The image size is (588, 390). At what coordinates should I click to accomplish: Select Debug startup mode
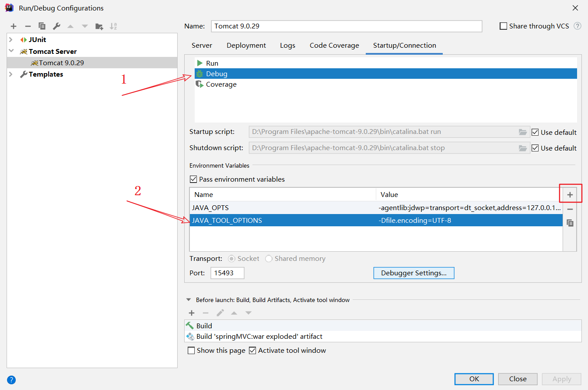click(x=386, y=74)
